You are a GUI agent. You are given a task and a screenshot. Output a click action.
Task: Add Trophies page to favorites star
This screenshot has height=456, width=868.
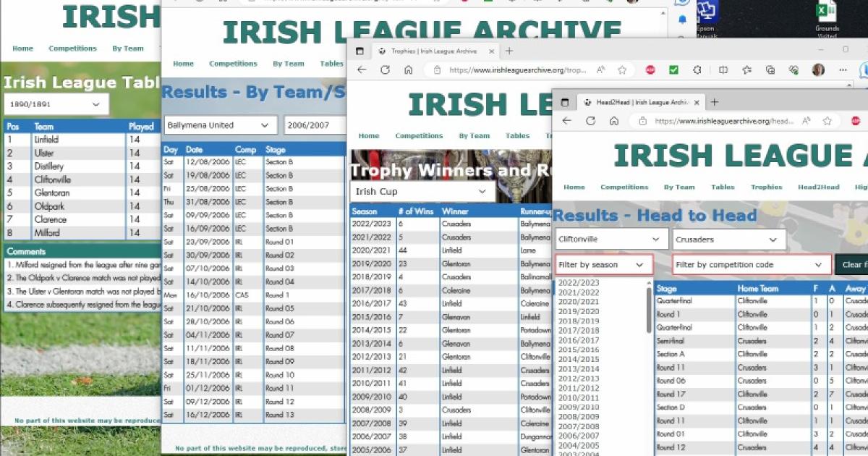pos(622,70)
